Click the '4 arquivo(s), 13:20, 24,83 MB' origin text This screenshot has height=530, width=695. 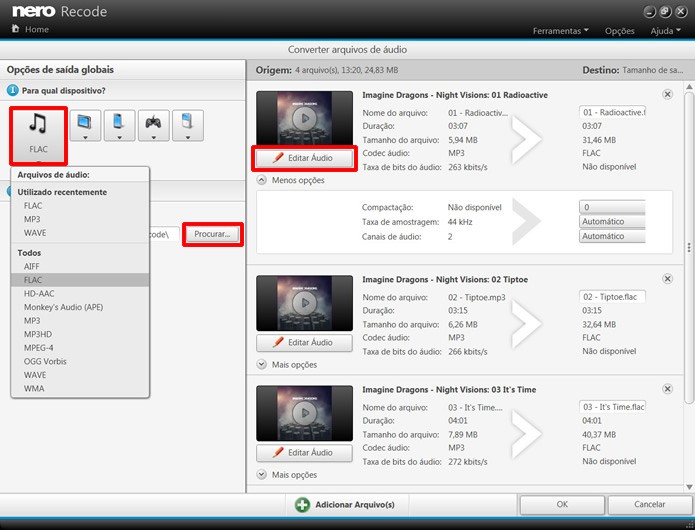click(347, 70)
